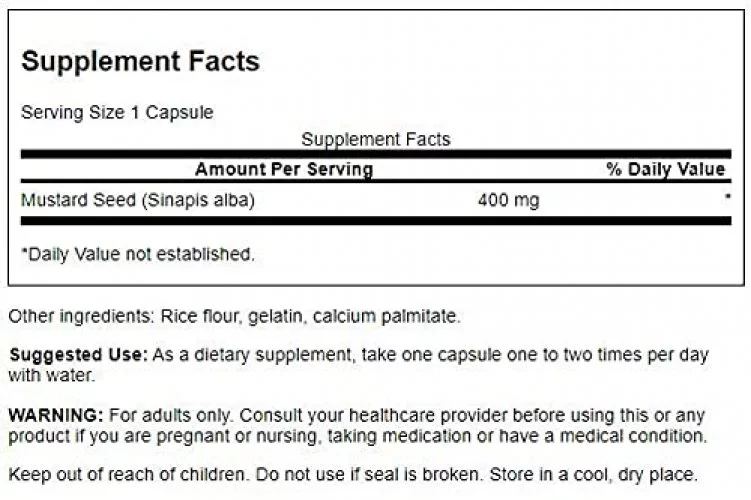Click the centered Supplement Facts caption

point(376,139)
